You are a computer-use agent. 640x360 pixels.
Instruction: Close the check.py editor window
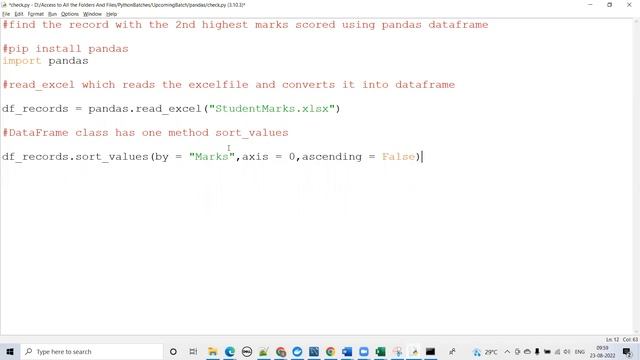pos(629,5)
